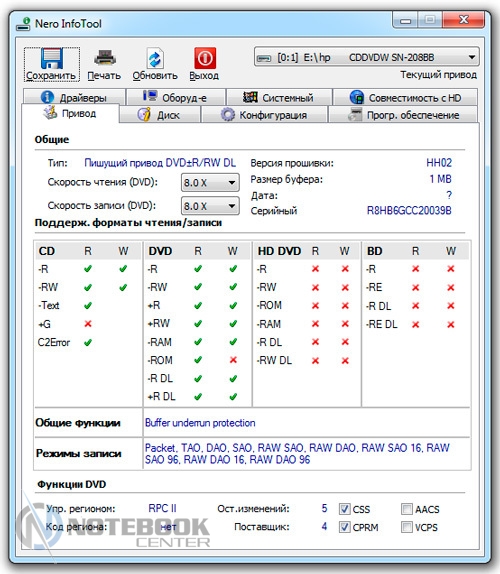Open the Системный tab
500x574 pixels.
[x=279, y=97]
